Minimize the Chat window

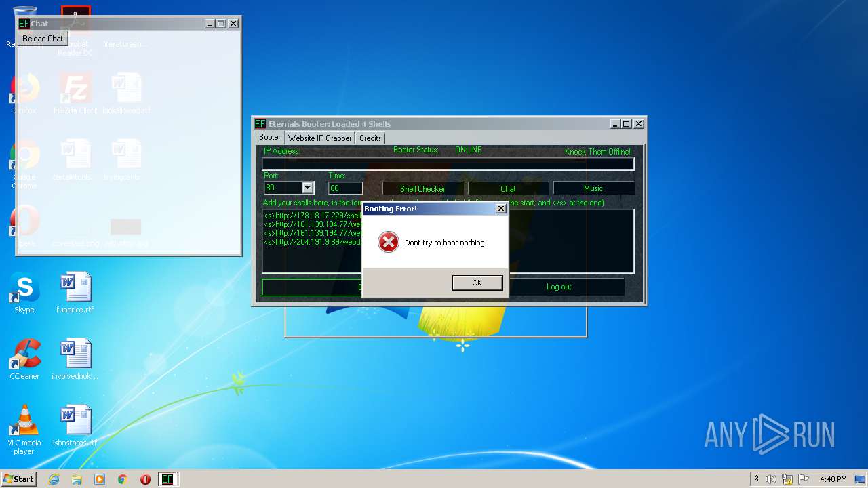210,23
